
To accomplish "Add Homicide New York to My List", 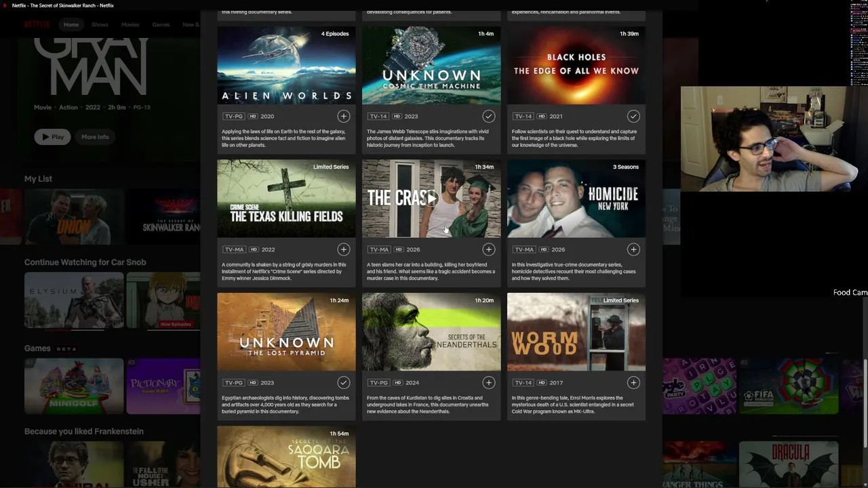I will [x=633, y=249].
